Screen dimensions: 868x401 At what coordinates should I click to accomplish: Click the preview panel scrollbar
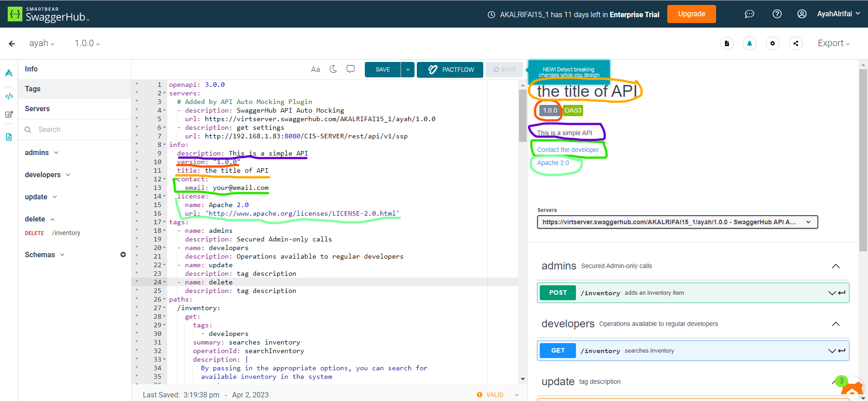(863, 160)
